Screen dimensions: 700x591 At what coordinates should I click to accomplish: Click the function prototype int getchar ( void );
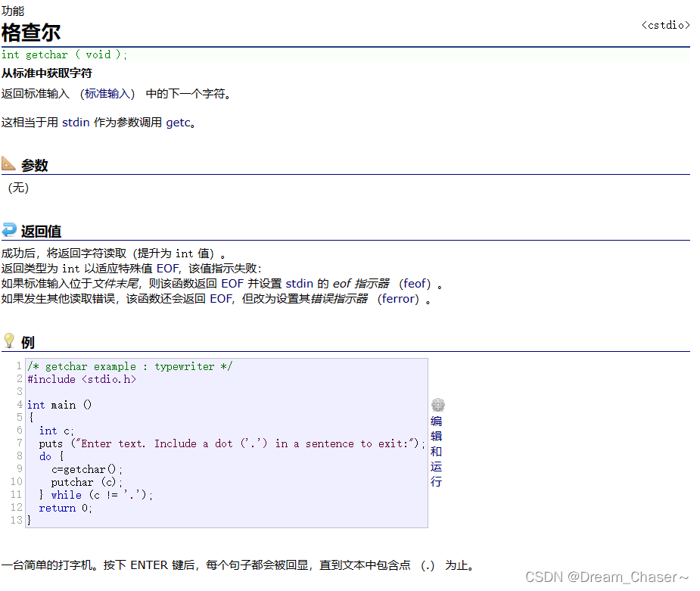(64, 54)
